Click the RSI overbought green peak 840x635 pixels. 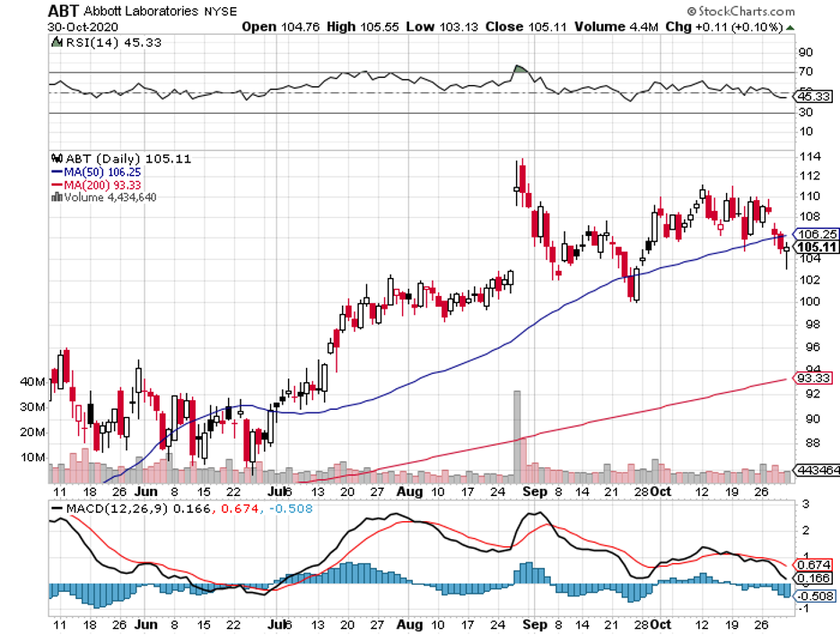[x=521, y=68]
